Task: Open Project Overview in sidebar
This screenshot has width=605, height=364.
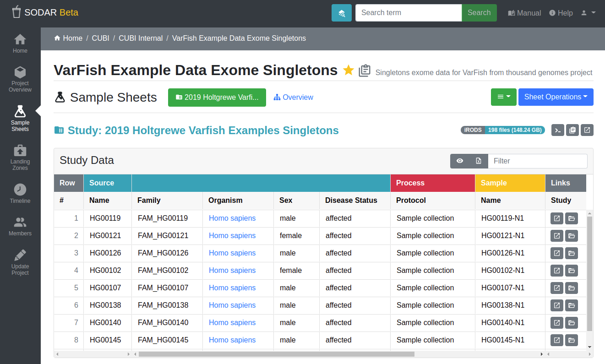Action: tap(20, 79)
